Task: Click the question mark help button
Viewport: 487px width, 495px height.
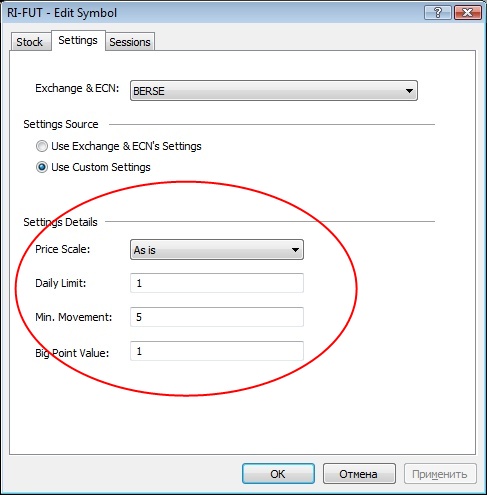Action: click(x=438, y=13)
